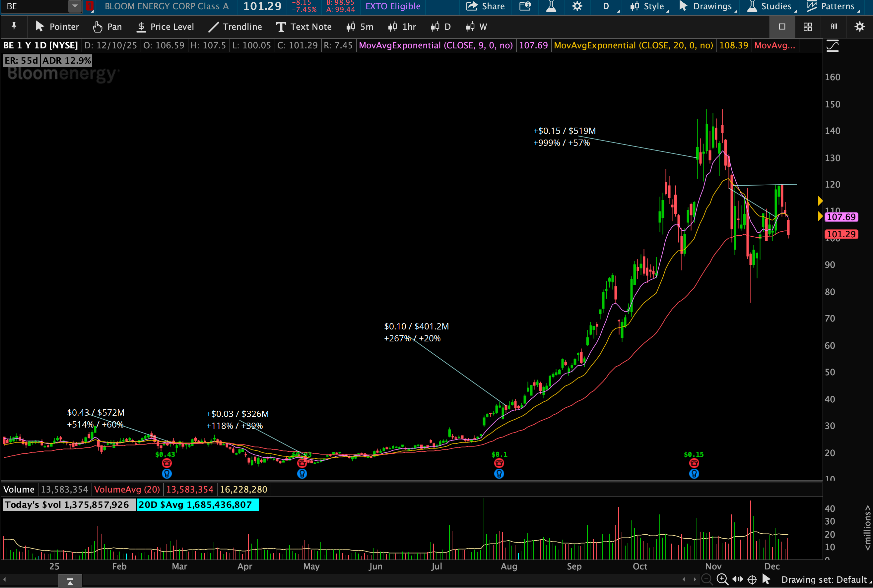The image size is (873, 588).
Task: Click the pin icon on drawing toolbar
Action: tap(14, 26)
